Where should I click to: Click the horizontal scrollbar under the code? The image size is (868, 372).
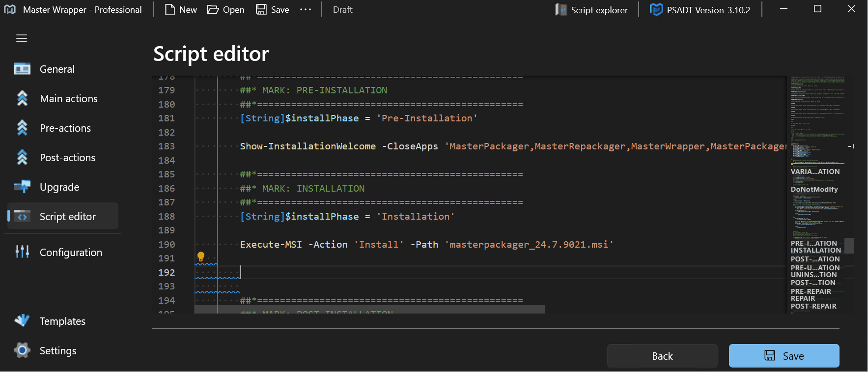coord(369,309)
